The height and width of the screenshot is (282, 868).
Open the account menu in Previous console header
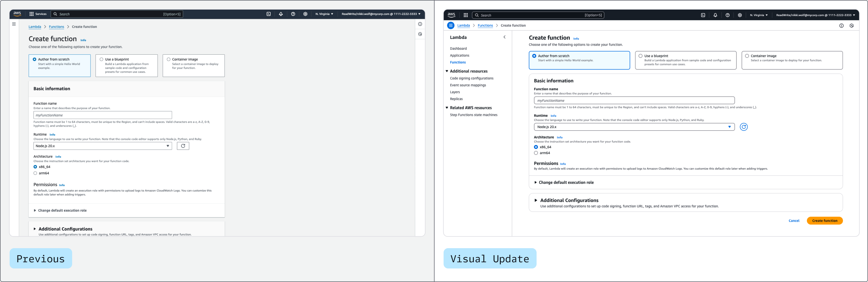pyautogui.click(x=381, y=14)
